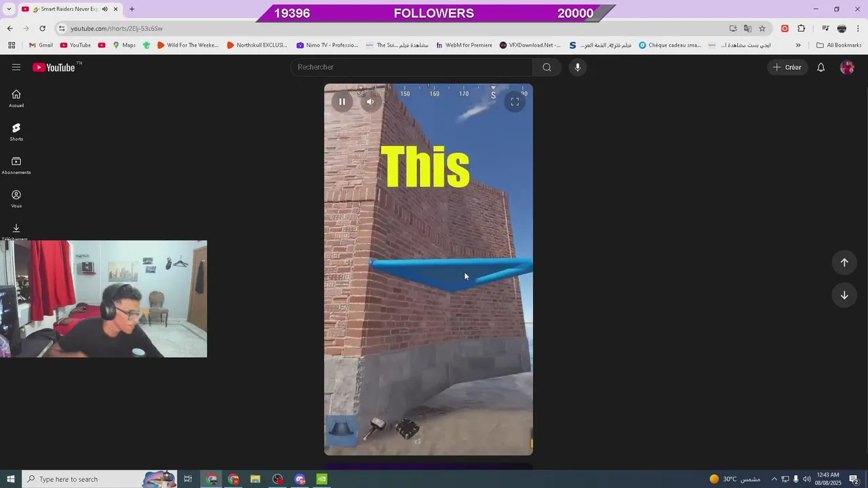Viewport: 868px width, 488px height.
Task: Show hidden system tray icons
Action: click(x=774, y=479)
